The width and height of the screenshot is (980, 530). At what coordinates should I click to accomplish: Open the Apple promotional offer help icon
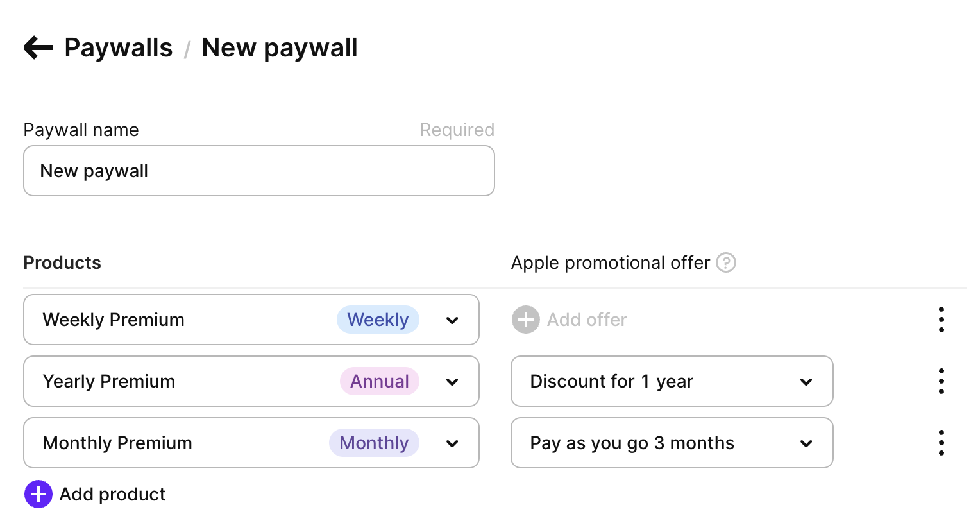click(726, 262)
